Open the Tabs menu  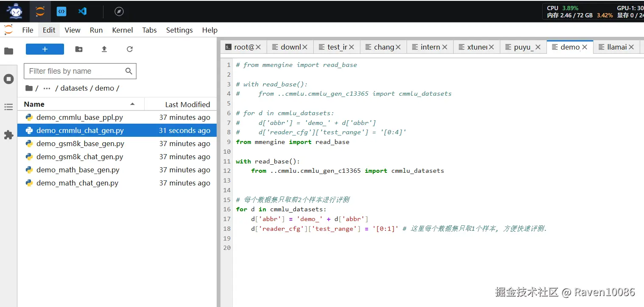click(x=149, y=30)
